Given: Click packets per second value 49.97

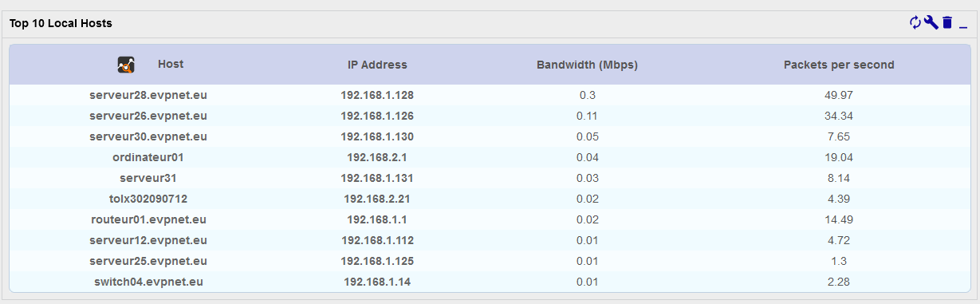Looking at the screenshot, I should [839, 95].
